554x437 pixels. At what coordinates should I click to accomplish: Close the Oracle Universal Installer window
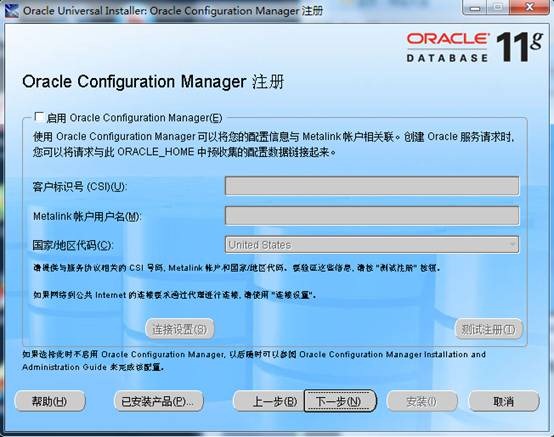[529, 7]
